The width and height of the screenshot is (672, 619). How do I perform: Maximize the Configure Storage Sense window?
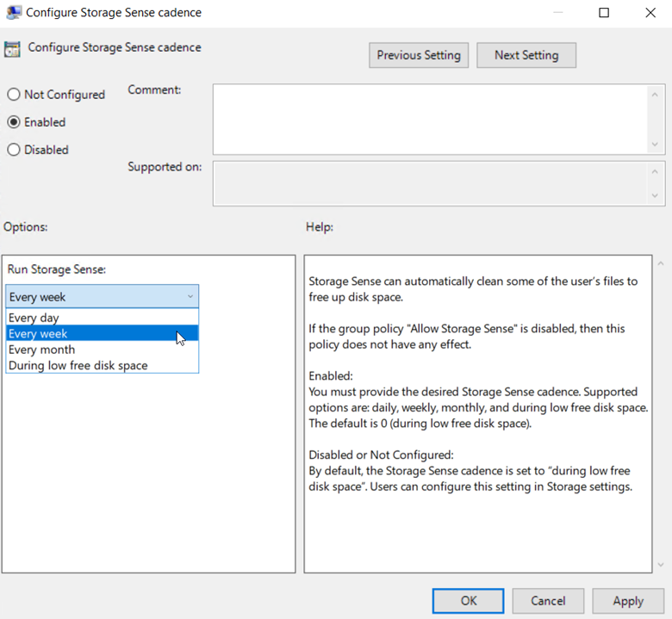pos(604,13)
